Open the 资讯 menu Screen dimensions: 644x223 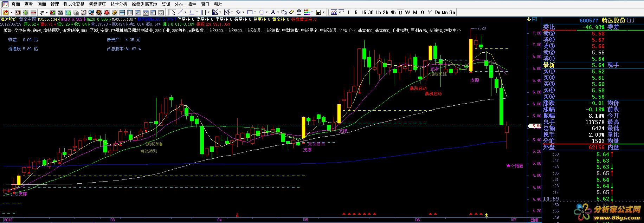pyautogui.click(x=166, y=4)
